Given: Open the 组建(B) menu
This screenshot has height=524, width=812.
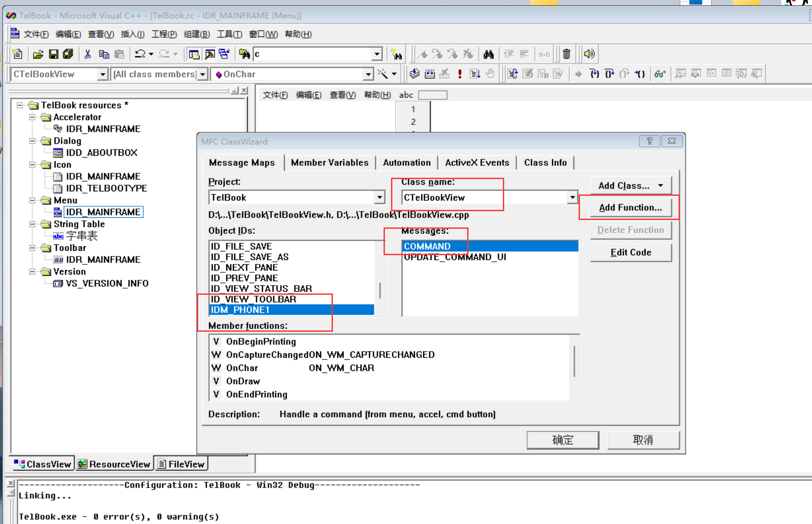Looking at the screenshot, I should click(x=197, y=34).
